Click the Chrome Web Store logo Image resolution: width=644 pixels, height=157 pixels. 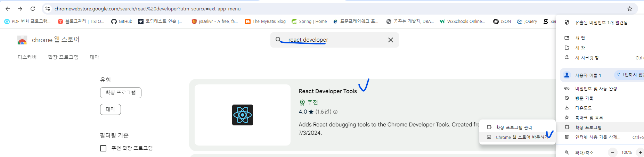pyautogui.click(x=22, y=40)
